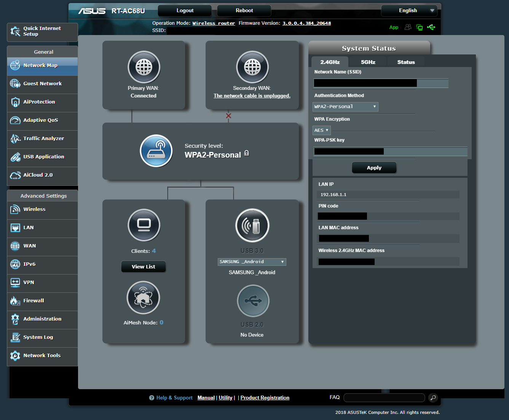Screen dimensions: 509x420
Task: Open Authentication Method dropdown WPA2-Personal
Action: [x=345, y=107]
